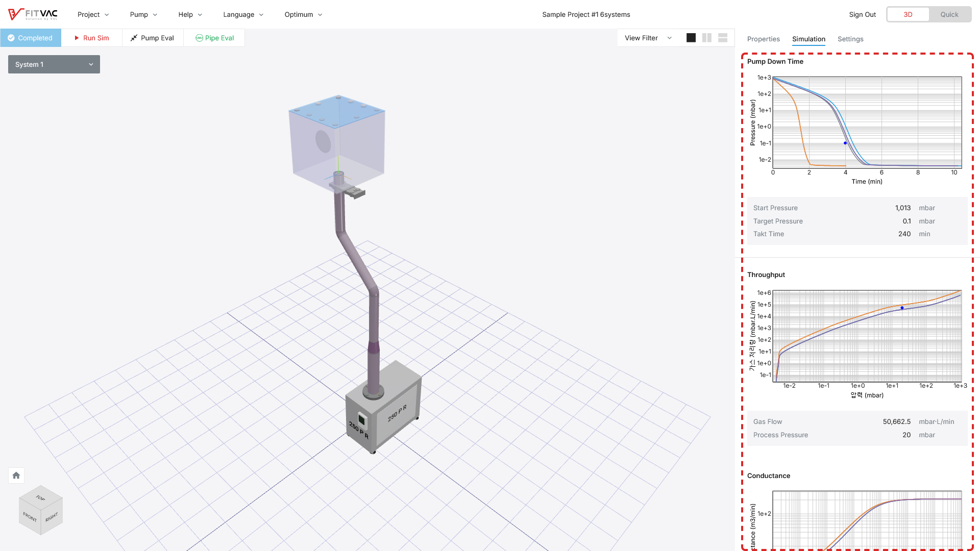Switch to Quick mode
Viewport: 980px width, 551px height.
tap(949, 14)
